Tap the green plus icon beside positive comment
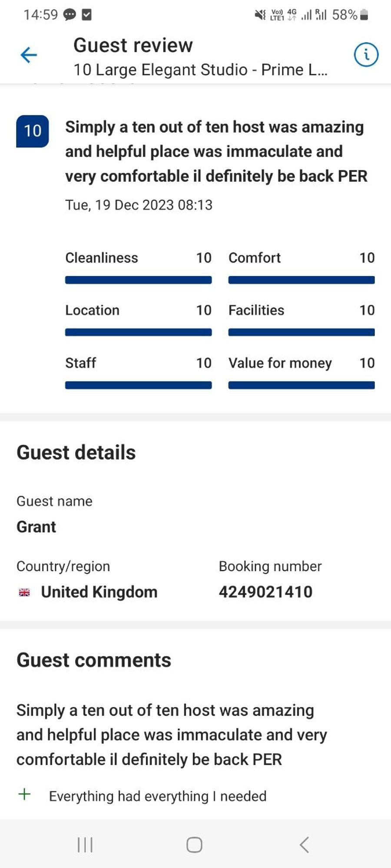This screenshot has height=868, width=391. tap(24, 794)
